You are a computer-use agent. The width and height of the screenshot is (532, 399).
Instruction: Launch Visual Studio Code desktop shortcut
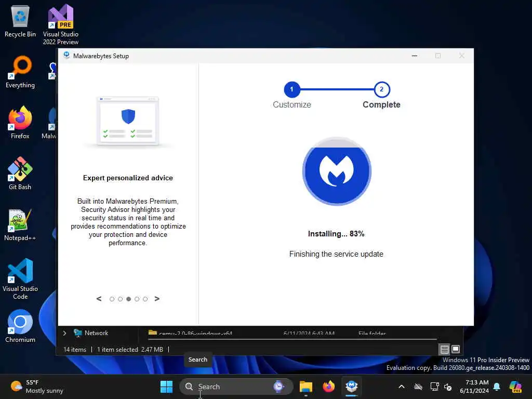pyautogui.click(x=20, y=279)
